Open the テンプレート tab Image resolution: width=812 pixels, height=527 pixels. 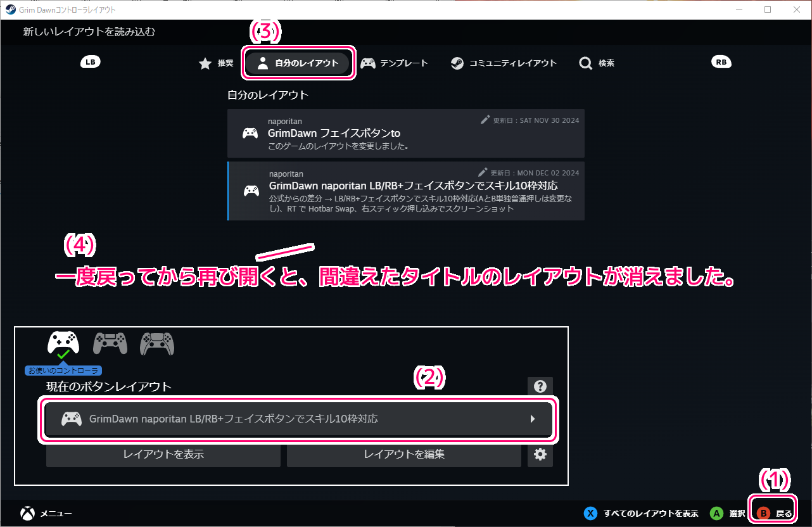tap(394, 63)
